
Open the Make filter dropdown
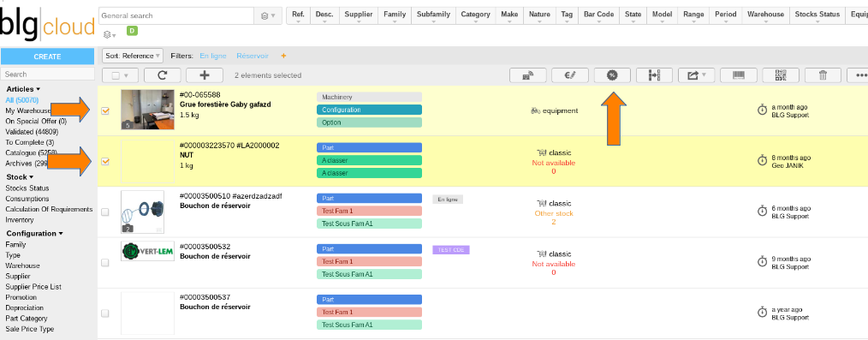(x=509, y=16)
